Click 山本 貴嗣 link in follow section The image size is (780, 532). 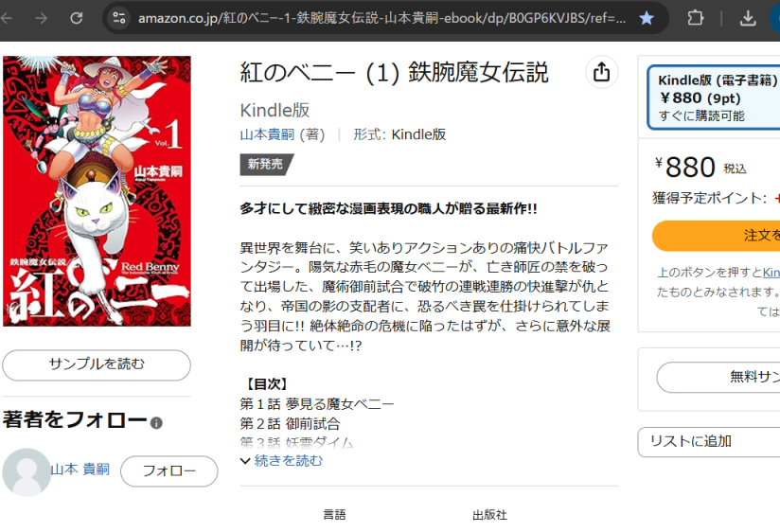point(80,470)
